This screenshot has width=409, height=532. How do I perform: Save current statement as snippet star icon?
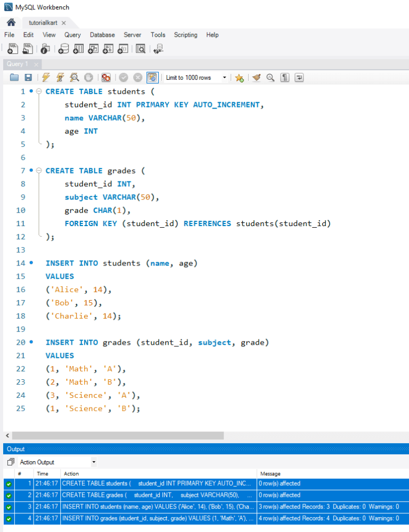click(240, 78)
